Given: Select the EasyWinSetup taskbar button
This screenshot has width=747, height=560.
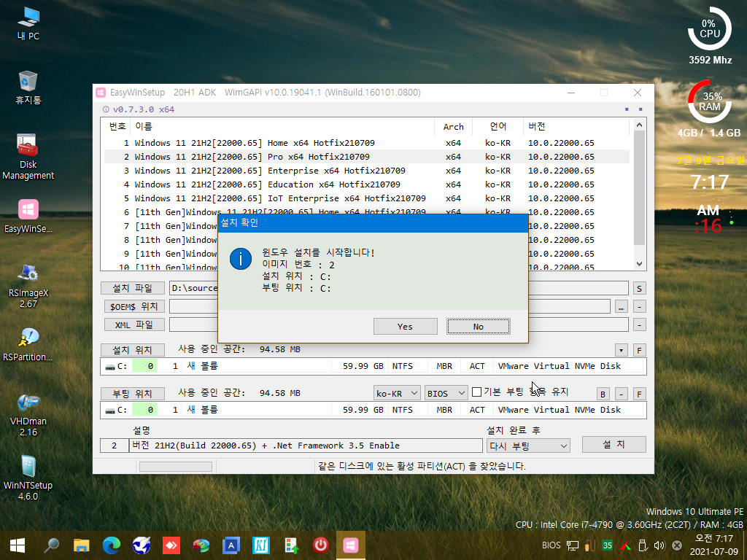Looking at the screenshot, I should pos(351,545).
